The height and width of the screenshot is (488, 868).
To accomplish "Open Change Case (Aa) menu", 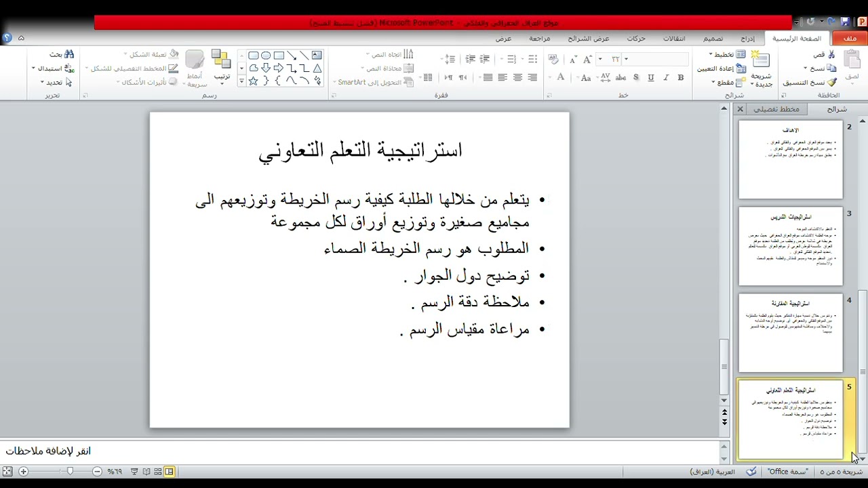I will point(587,78).
